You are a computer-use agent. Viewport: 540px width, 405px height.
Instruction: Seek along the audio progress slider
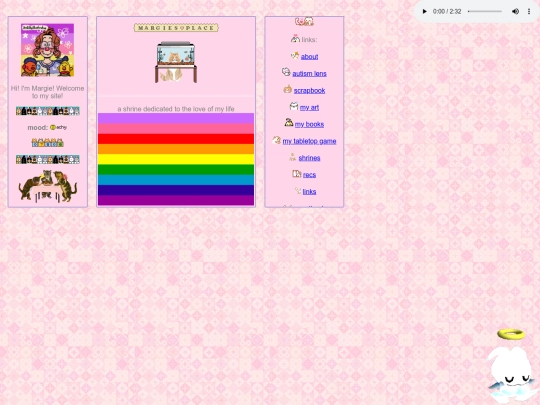[485, 11]
